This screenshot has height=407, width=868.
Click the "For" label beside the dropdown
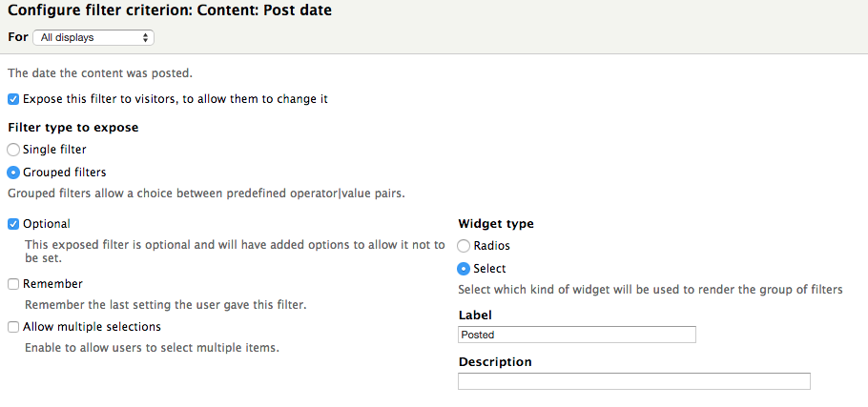(x=17, y=37)
